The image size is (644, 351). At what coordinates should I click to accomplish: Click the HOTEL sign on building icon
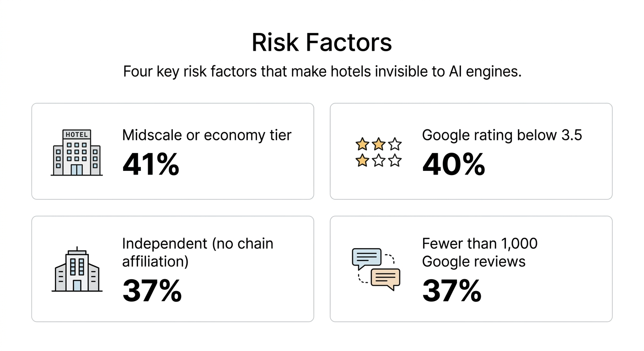point(76,134)
